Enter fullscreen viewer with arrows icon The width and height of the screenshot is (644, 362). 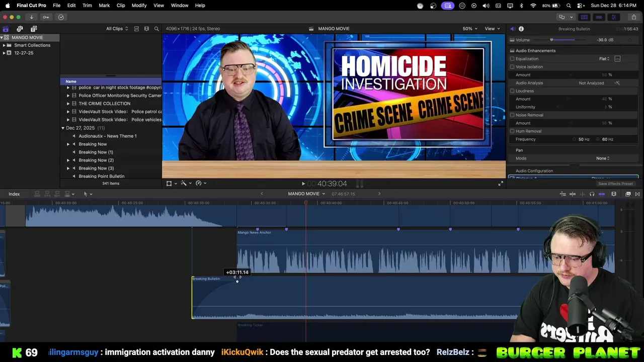pyautogui.click(x=501, y=184)
